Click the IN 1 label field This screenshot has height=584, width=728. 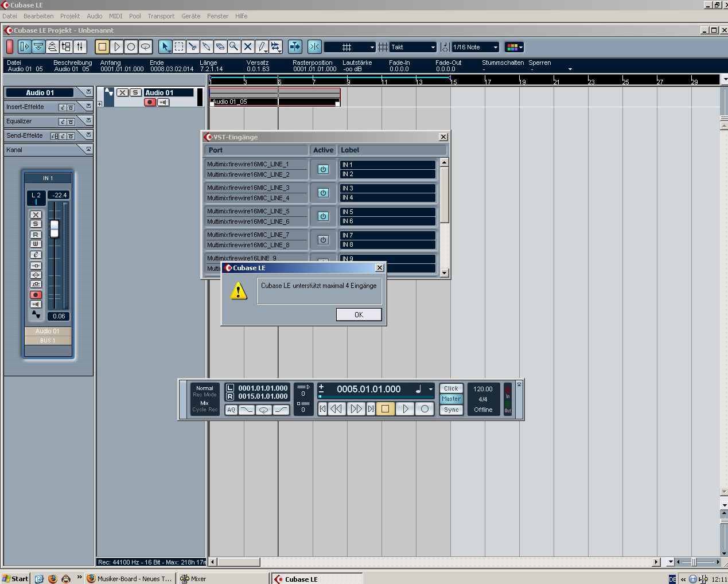coord(387,165)
